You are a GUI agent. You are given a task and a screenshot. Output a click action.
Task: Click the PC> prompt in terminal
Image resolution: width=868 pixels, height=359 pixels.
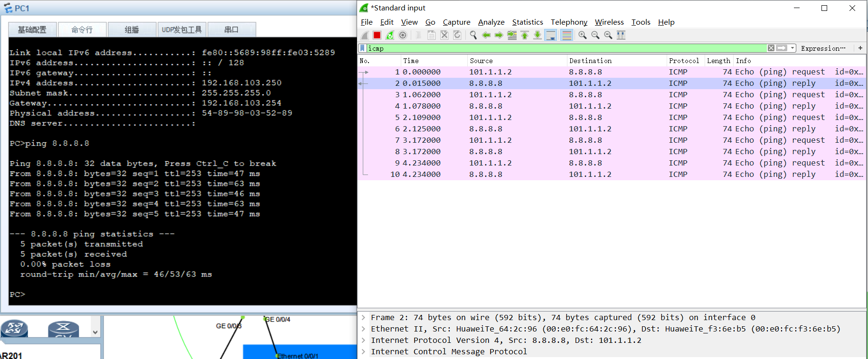pos(17,295)
